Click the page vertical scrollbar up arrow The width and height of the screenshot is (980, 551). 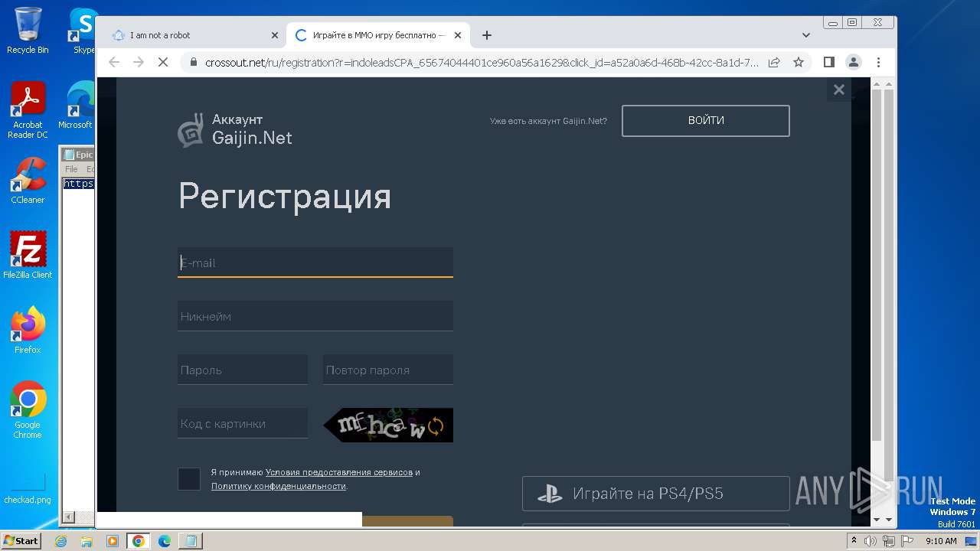889,83
